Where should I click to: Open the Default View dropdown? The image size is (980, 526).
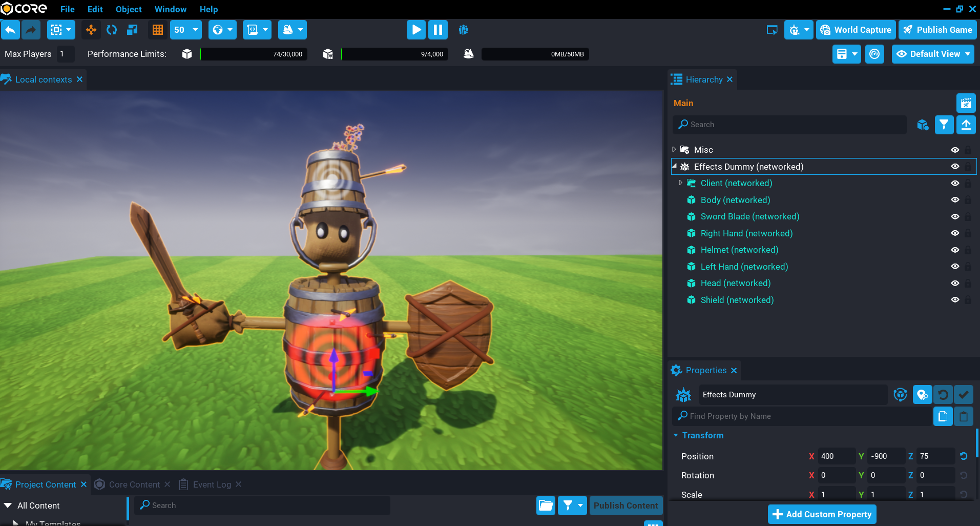[x=933, y=54]
